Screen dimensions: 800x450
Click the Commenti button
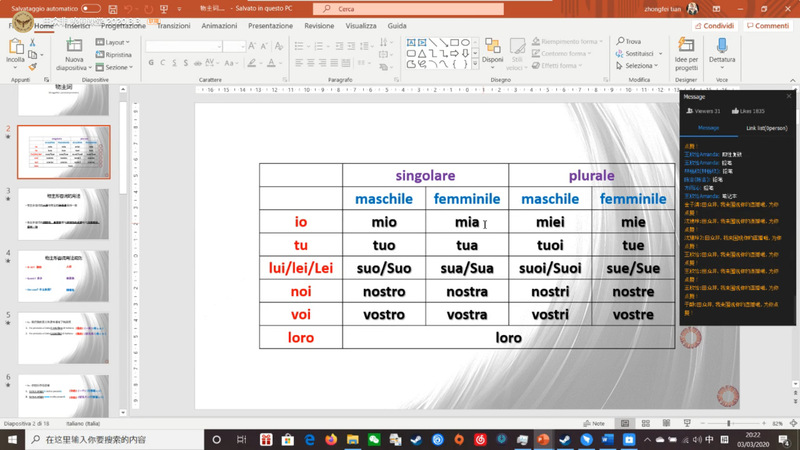[x=767, y=26]
